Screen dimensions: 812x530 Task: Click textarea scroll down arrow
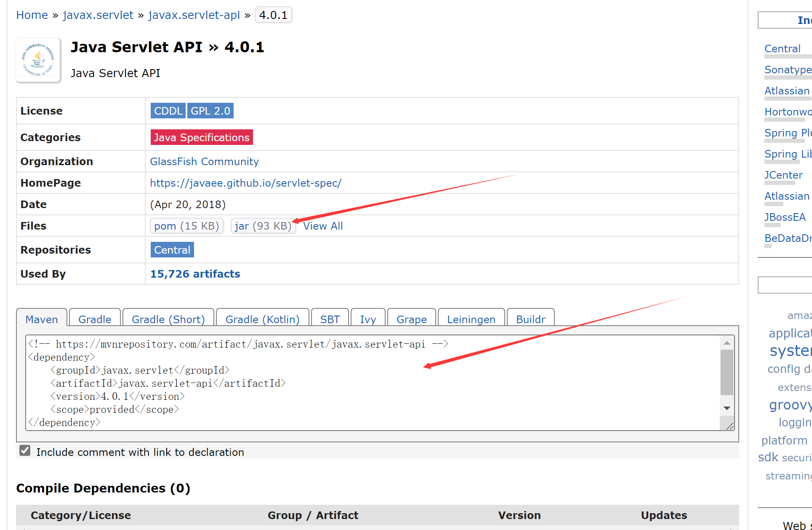pos(727,408)
